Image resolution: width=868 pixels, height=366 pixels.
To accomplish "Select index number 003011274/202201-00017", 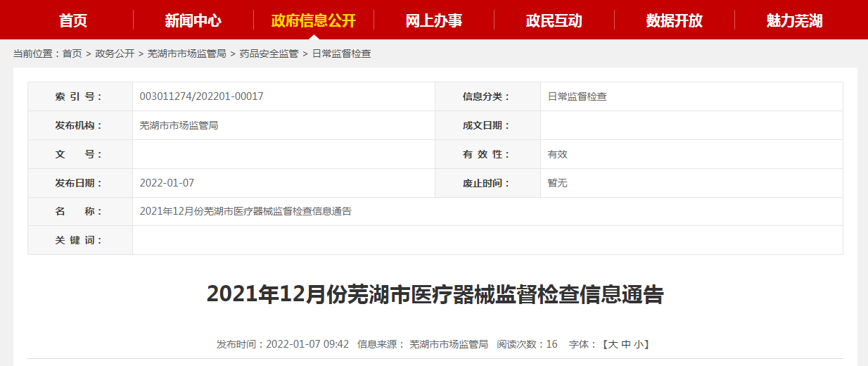I will tap(202, 96).
